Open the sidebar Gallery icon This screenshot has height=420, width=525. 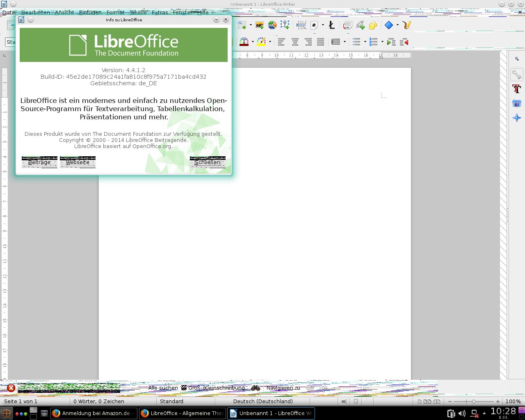517,103
